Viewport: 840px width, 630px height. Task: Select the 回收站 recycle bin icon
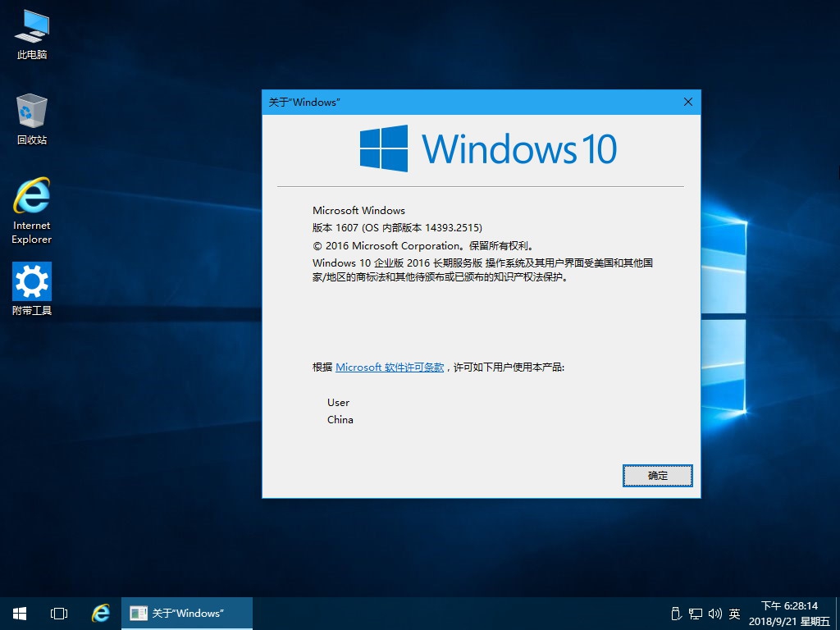(32, 119)
